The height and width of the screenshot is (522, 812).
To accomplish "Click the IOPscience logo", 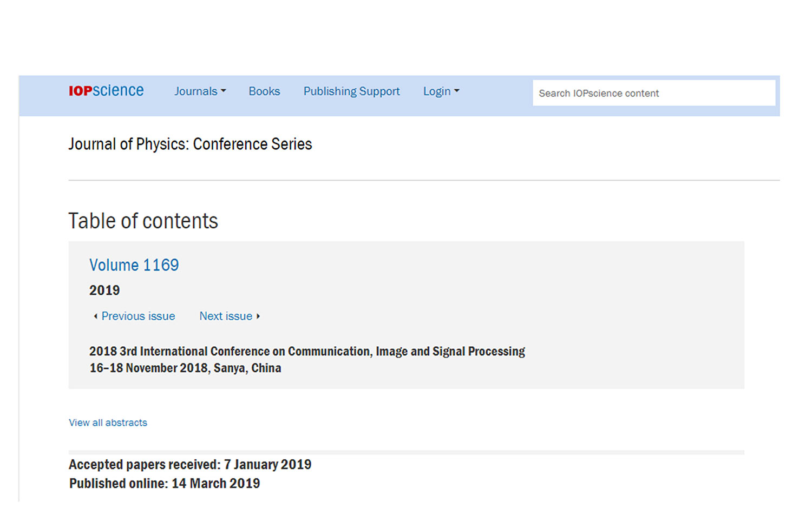I will [x=106, y=90].
